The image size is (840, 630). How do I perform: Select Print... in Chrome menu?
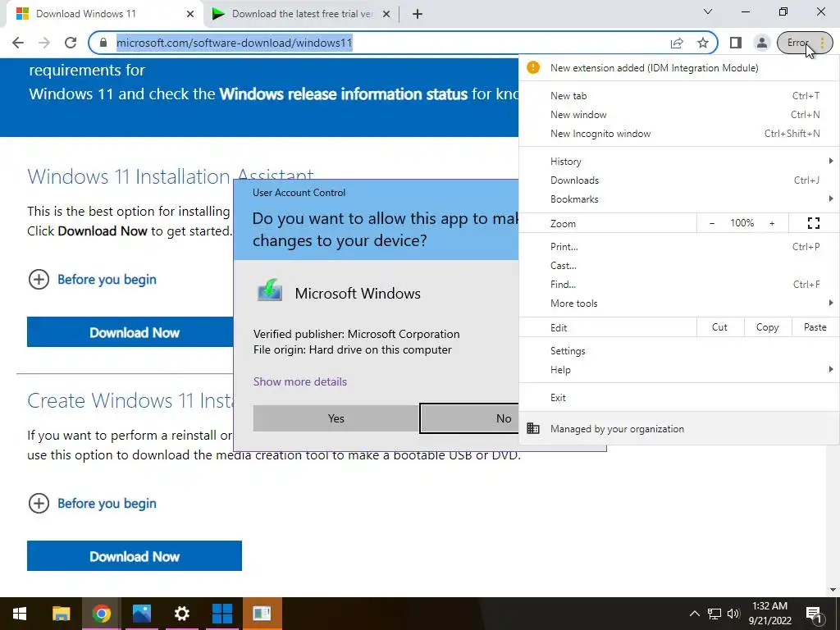click(678, 246)
